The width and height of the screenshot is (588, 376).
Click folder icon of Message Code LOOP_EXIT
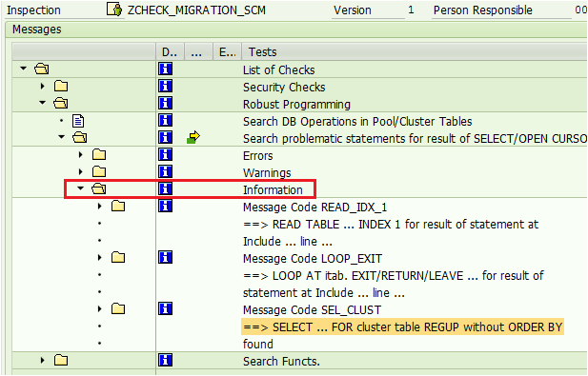pos(118,257)
